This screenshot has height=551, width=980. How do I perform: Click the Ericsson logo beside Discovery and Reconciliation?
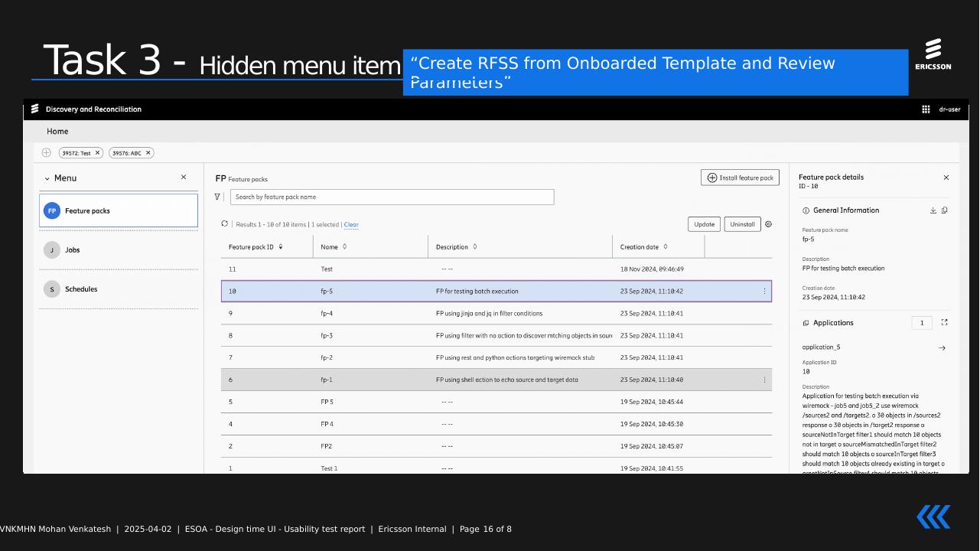pyautogui.click(x=35, y=109)
